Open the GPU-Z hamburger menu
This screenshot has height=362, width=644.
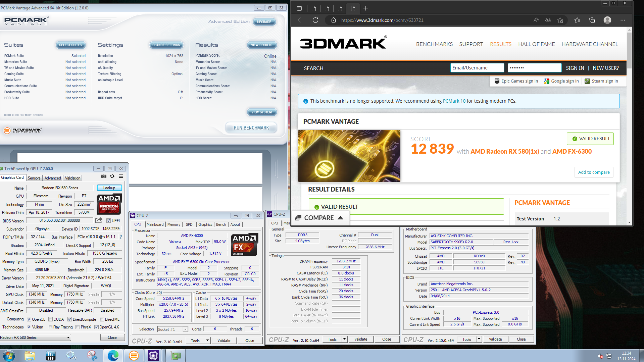(121, 176)
